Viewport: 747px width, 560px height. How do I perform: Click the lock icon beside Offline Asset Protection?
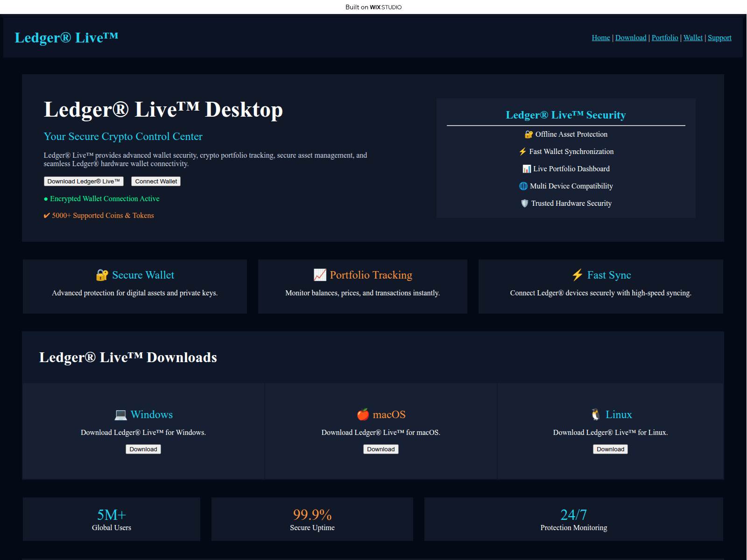(x=529, y=134)
